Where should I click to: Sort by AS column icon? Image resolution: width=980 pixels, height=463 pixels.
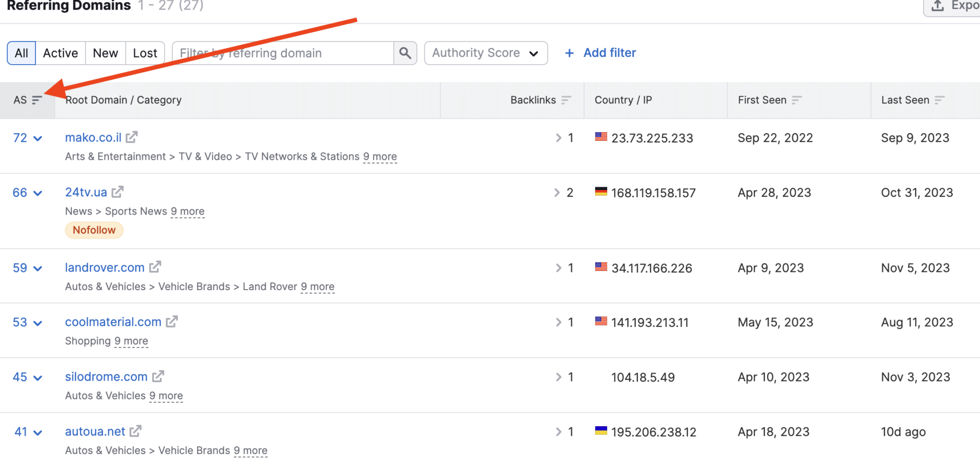coord(37,100)
